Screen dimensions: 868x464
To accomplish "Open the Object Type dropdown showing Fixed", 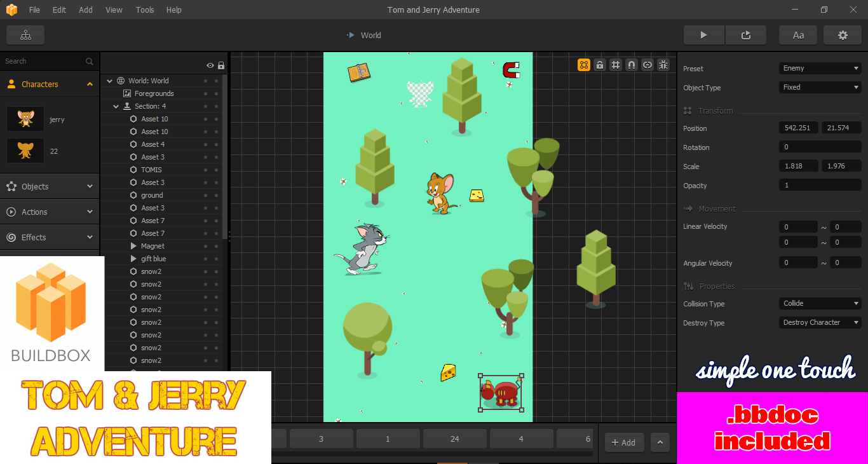I will pyautogui.click(x=820, y=87).
